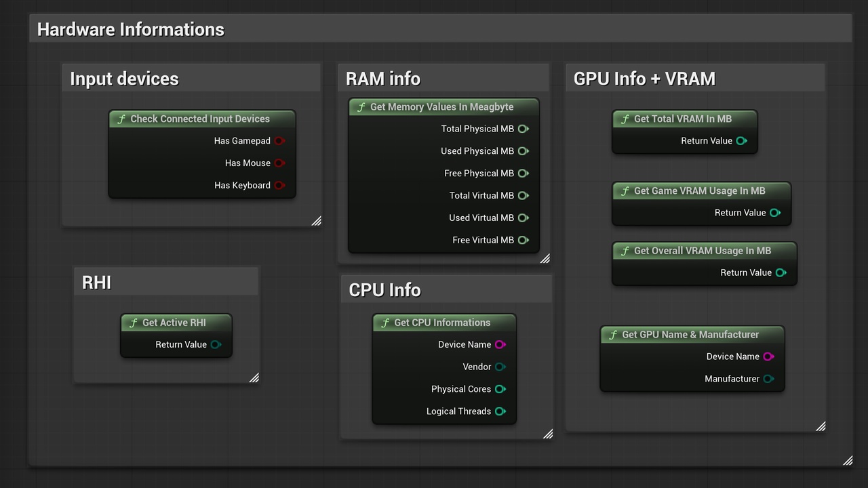This screenshot has width=868, height=488.
Task: Click the RHI comment resize grip
Action: coord(254,378)
